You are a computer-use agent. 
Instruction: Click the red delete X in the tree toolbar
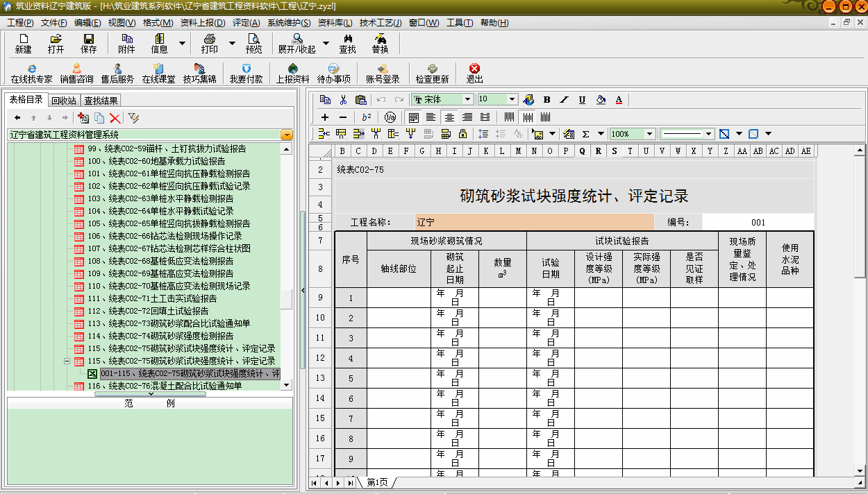pyautogui.click(x=115, y=118)
